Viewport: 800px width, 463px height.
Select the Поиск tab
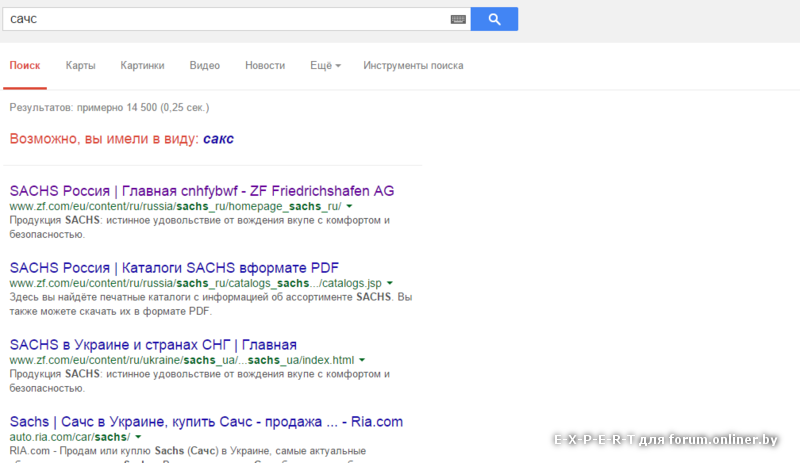25,65
